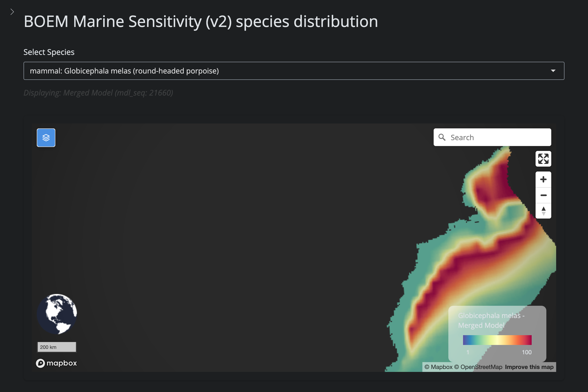Screen dimensions: 588x392
Task: Reset map bearing to north
Action: click(543, 211)
